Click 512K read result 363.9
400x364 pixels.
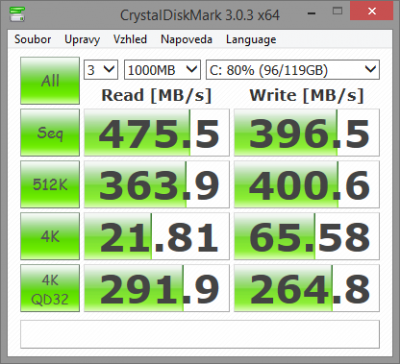pos(157,184)
